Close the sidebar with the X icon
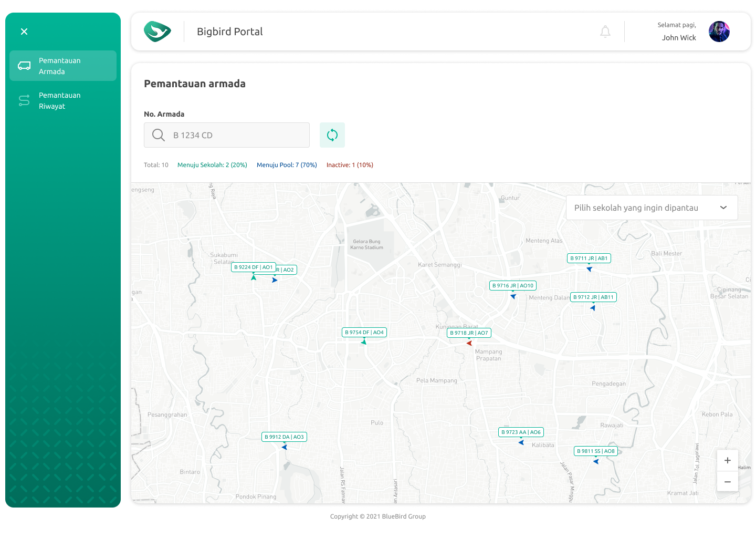The width and height of the screenshot is (756, 538). (x=24, y=32)
